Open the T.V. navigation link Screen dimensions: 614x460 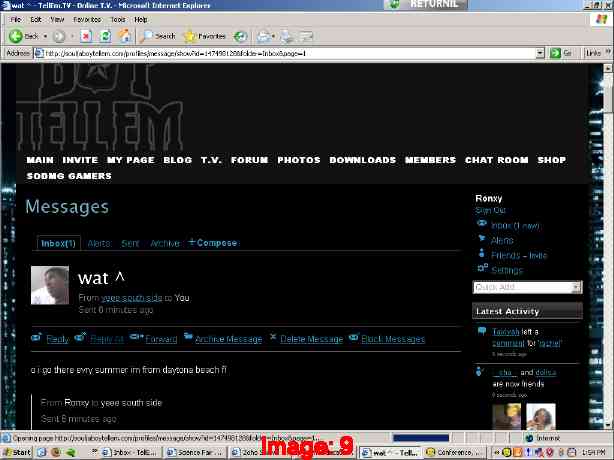pos(211,160)
